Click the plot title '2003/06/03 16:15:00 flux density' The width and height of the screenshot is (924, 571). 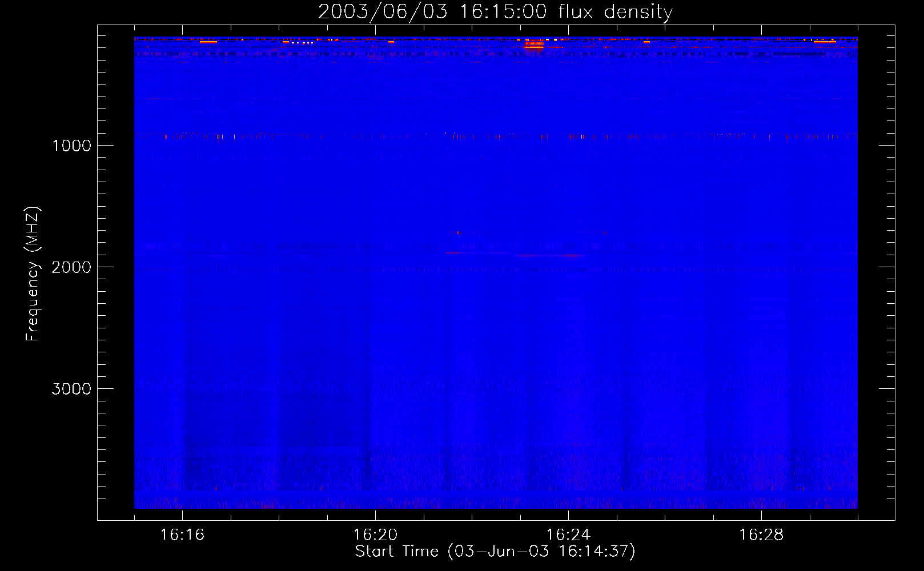(495, 12)
